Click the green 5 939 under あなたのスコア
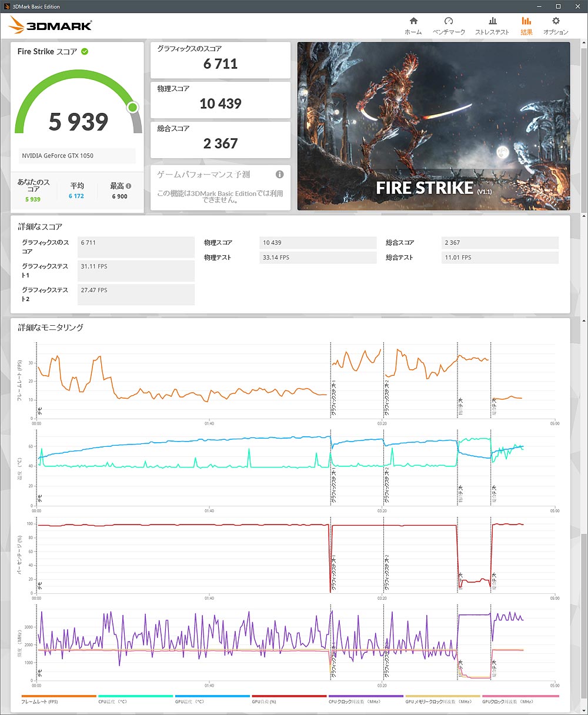Image resolution: width=588 pixels, height=715 pixels. [x=33, y=199]
